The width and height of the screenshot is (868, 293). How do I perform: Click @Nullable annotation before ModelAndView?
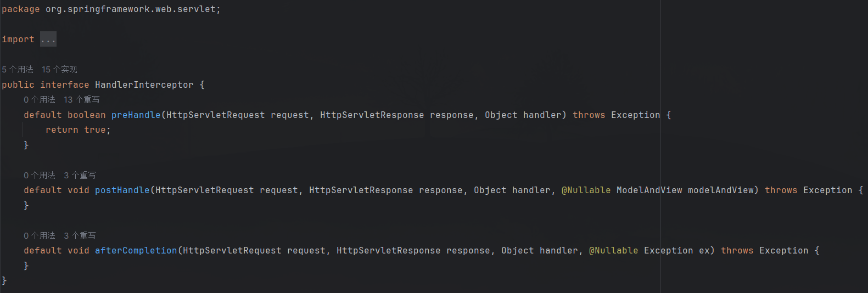[586, 190]
